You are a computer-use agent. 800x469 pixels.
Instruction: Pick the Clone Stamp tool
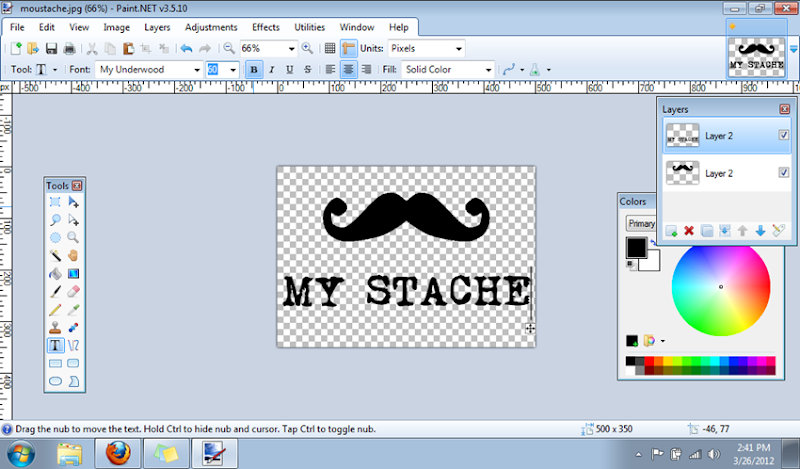pyautogui.click(x=55, y=327)
